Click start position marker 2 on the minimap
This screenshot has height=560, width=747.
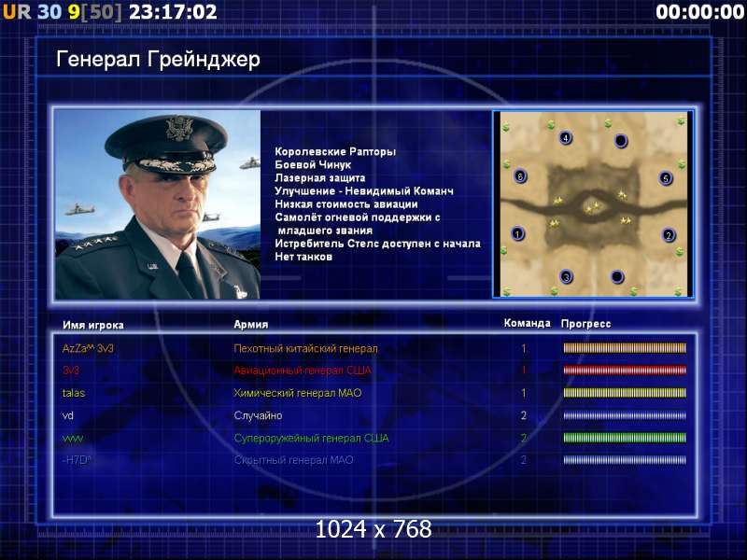669,235
